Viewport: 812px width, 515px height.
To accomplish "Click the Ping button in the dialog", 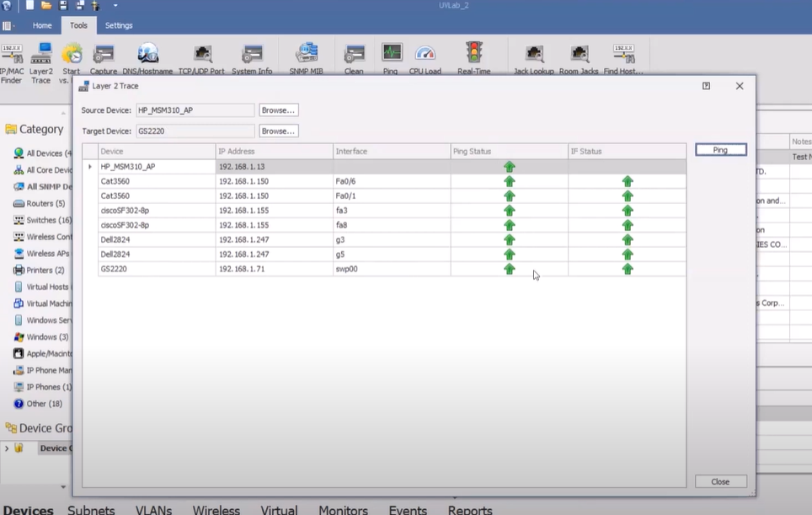I will point(721,150).
